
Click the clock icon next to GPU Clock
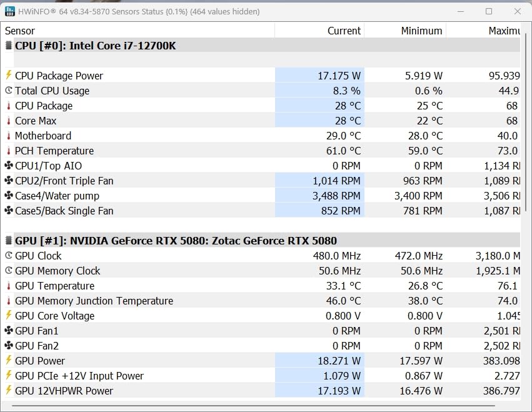[x=9, y=256]
